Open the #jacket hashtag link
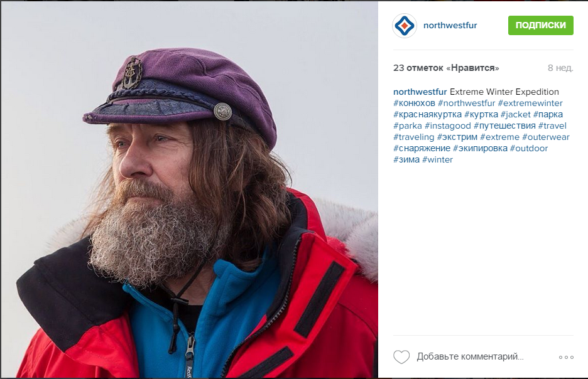This screenshot has height=379, width=588. coord(515,114)
